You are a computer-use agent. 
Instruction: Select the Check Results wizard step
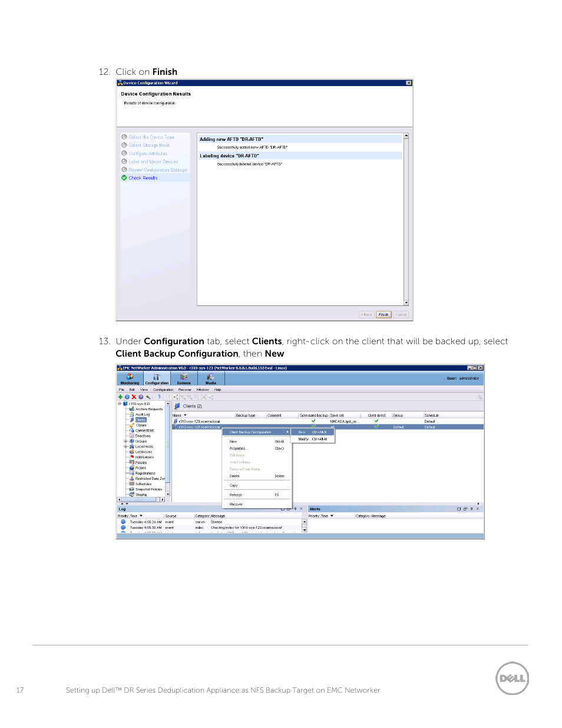pyautogui.click(x=143, y=178)
